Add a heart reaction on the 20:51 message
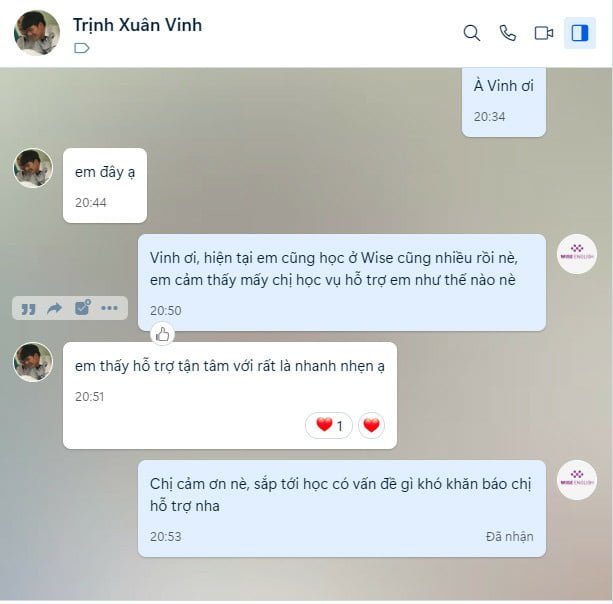Viewport: 613px width, 604px height. [371, 425]
